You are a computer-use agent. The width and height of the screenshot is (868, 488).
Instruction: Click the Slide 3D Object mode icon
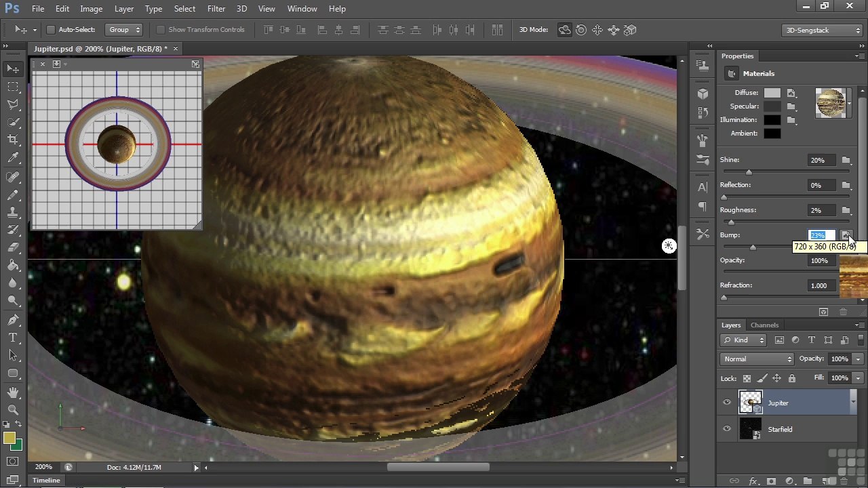(614, 30)
